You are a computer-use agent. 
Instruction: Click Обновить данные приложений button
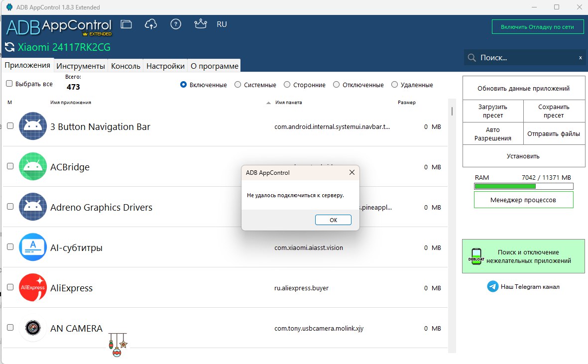click(523, 89)
